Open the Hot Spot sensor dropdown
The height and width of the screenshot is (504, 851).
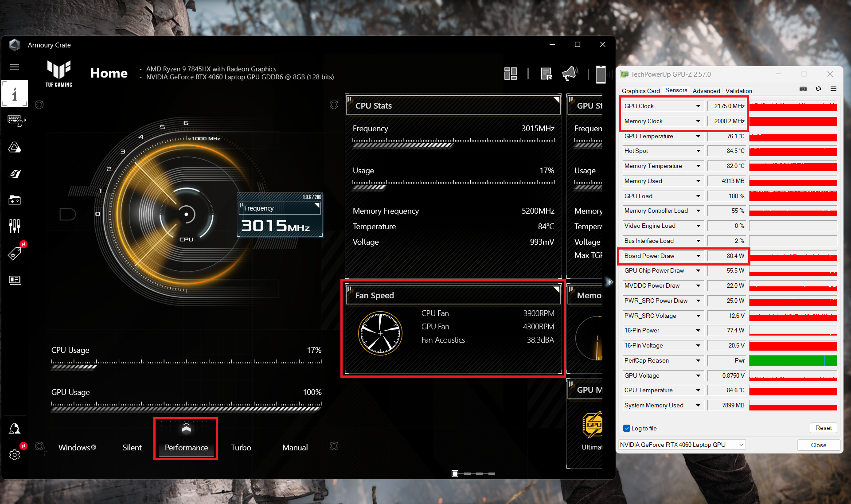pyautogui.click(x=698, y=151)
